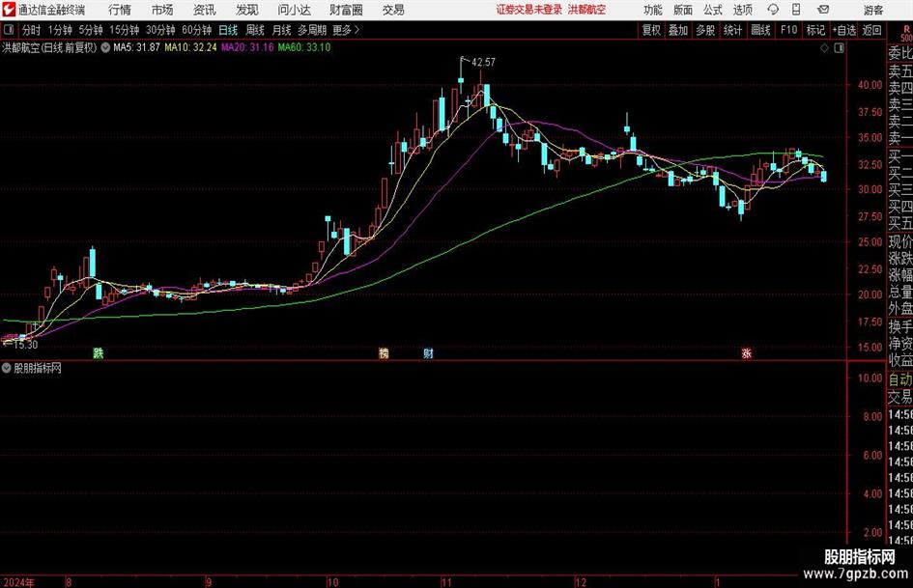Activate the 画线 drawing tool
Screen dimensions: 913x588
pos(760,30)
